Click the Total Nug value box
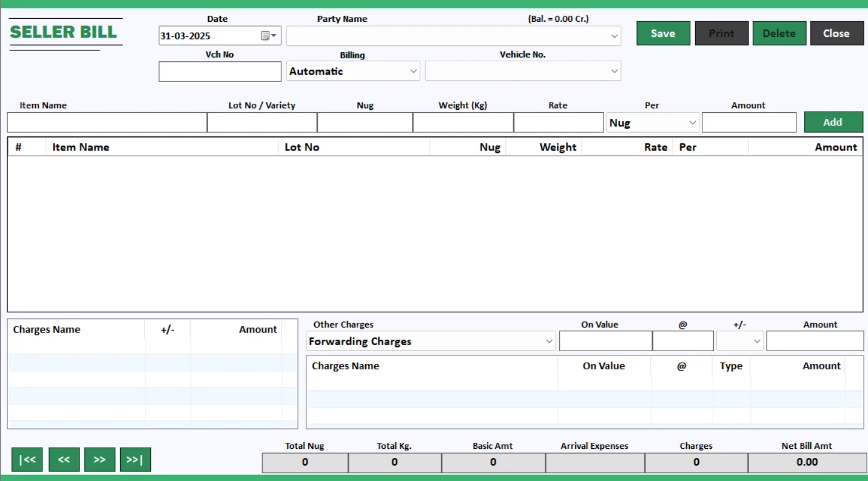 click(x=305, y=462)
